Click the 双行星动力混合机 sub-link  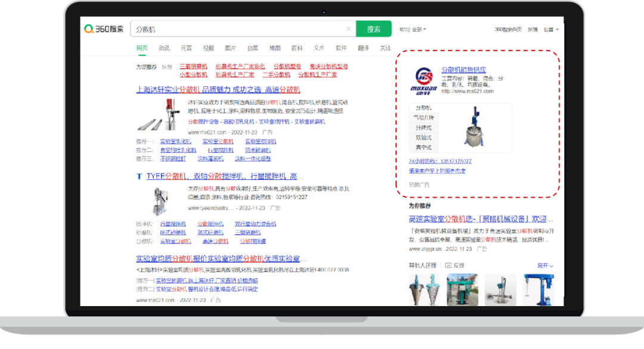coord(255,224)
